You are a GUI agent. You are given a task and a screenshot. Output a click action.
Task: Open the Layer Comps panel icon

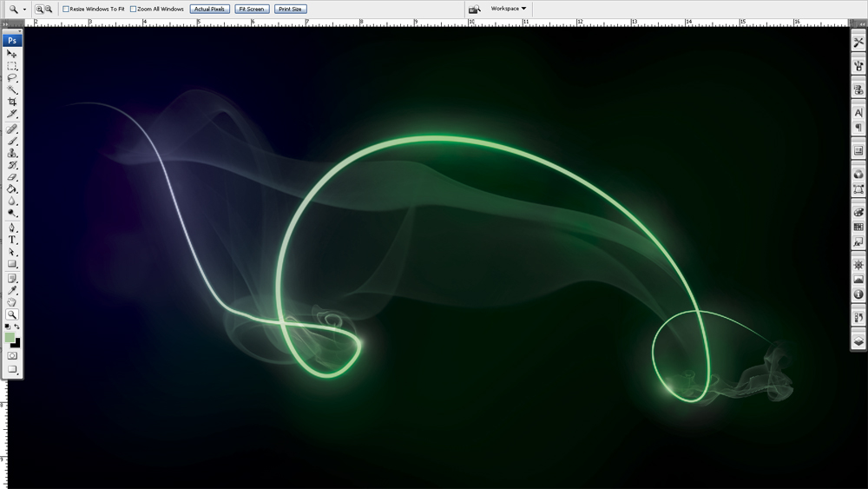tap(858, 150)
